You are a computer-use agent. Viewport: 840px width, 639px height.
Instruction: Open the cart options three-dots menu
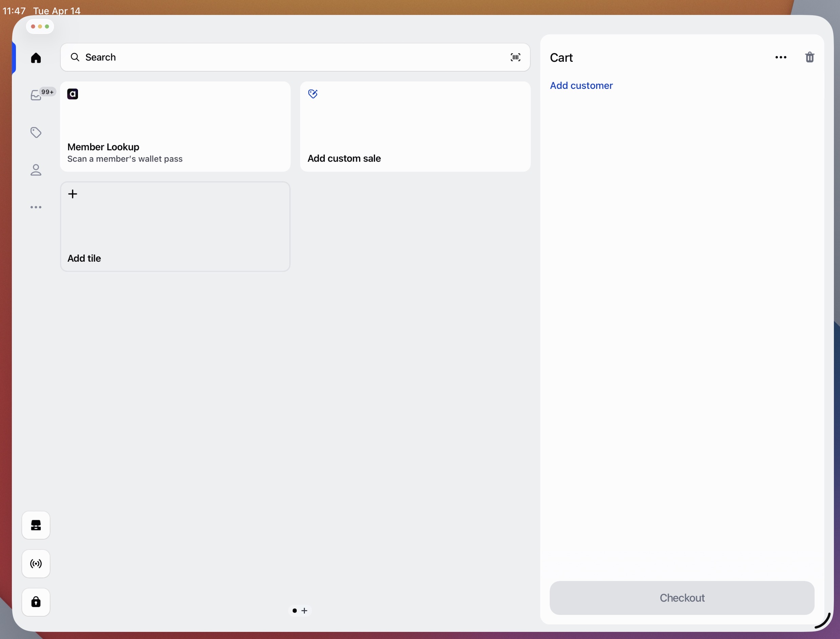coord(781,57)
